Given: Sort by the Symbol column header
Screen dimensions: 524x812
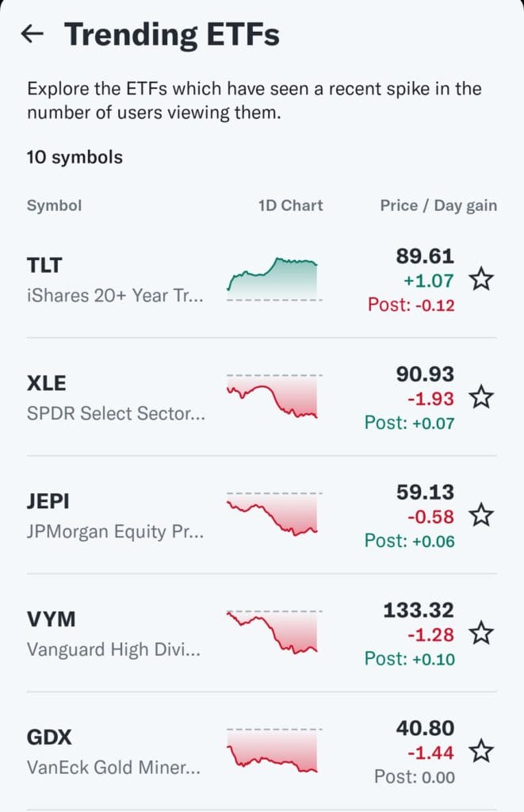Looking at the screenshot, I should click(x=54, y=205).
